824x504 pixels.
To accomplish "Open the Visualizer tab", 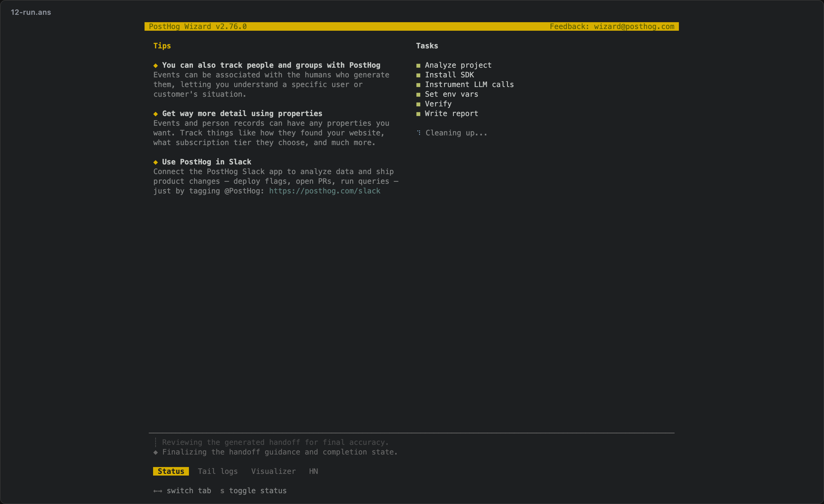I will pos(273,471).
